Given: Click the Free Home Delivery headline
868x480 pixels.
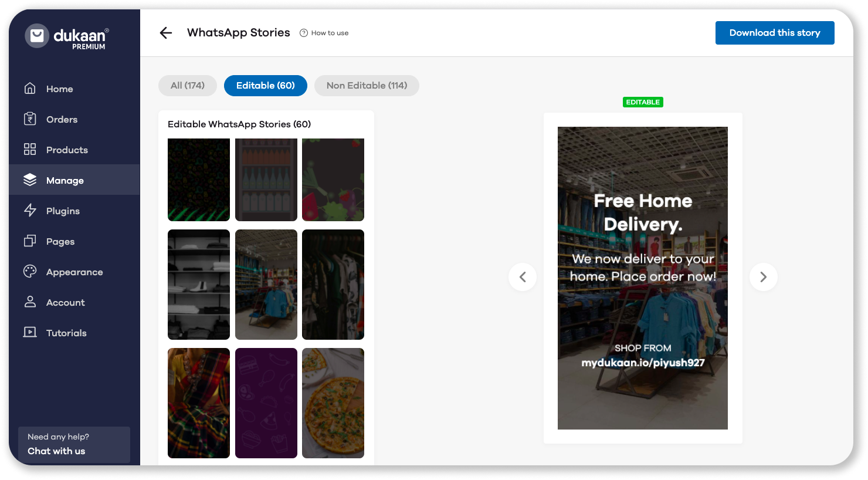Looking at the screenshot, I should 643,212.
